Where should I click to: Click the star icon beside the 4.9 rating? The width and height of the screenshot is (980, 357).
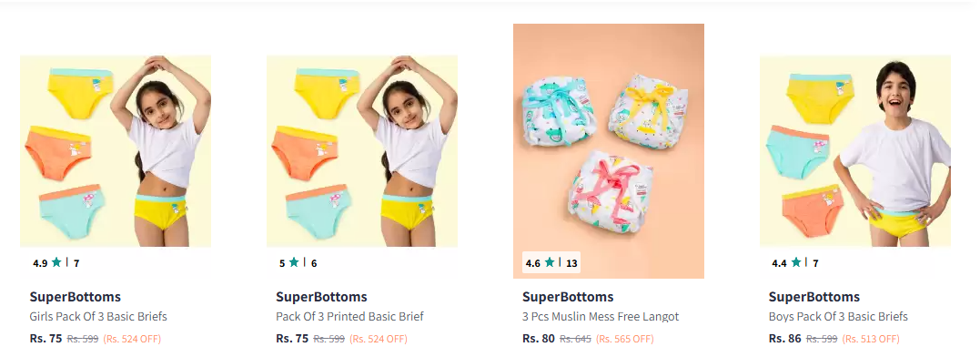coord(56,262)
